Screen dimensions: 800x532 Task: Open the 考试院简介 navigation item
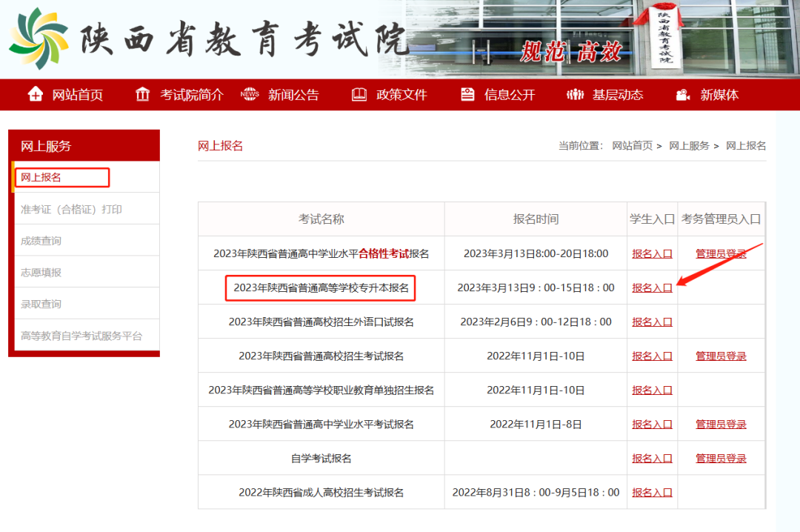[x=192, y=94]
